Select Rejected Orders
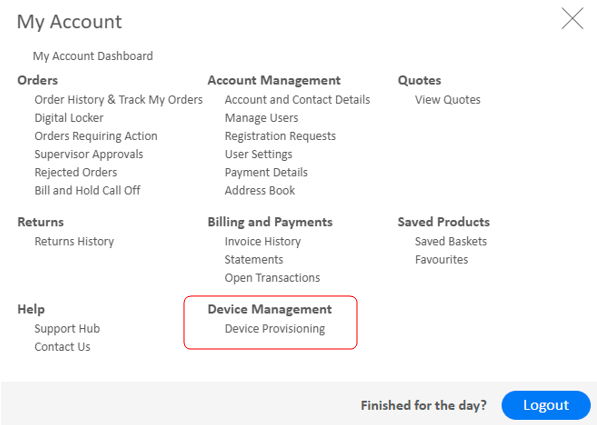 76,173
